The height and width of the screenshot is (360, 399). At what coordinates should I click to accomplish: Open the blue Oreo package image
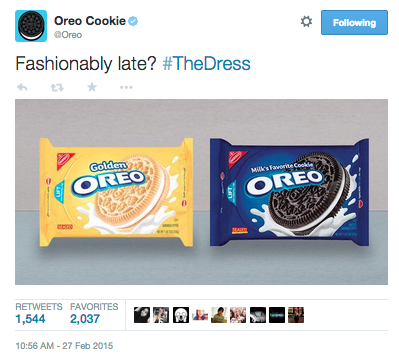(289, 192)
